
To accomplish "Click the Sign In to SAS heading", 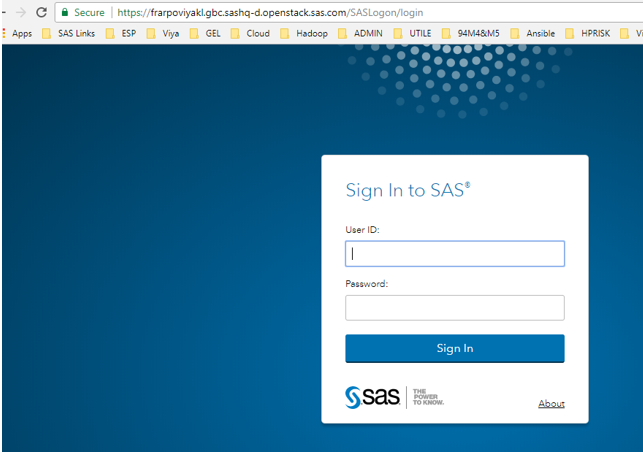I will tap(408, 190).
